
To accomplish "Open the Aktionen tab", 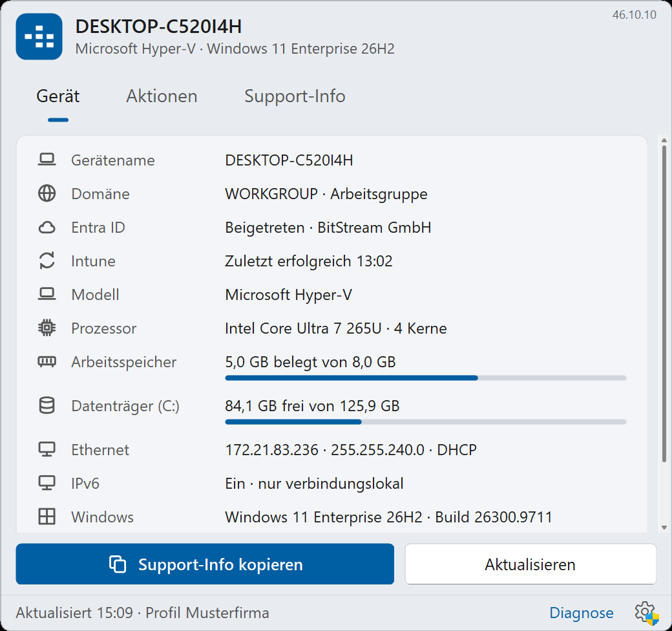I will coord(162,96).
